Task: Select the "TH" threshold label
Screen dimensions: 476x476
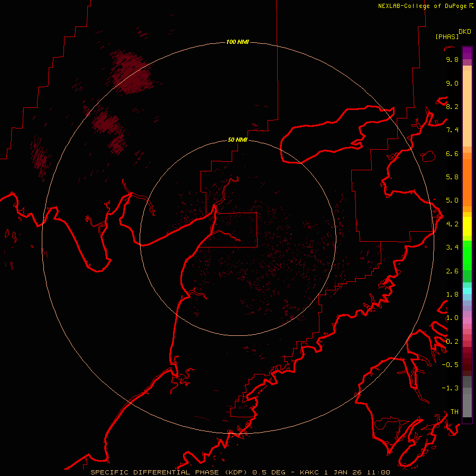Action: [x=454, y=412]
